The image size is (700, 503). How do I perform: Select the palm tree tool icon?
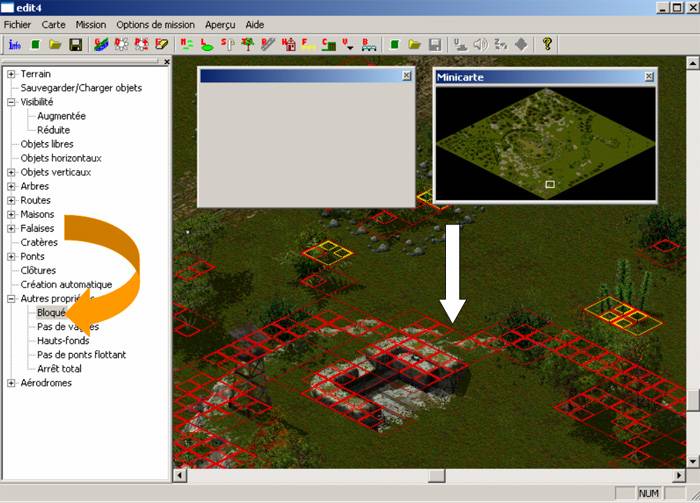[x=247, y=44]
